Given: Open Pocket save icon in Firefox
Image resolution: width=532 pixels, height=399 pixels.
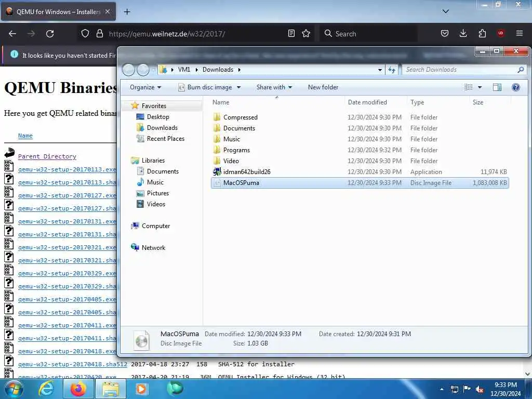Looking at the screenshot, I should point(445,33).
